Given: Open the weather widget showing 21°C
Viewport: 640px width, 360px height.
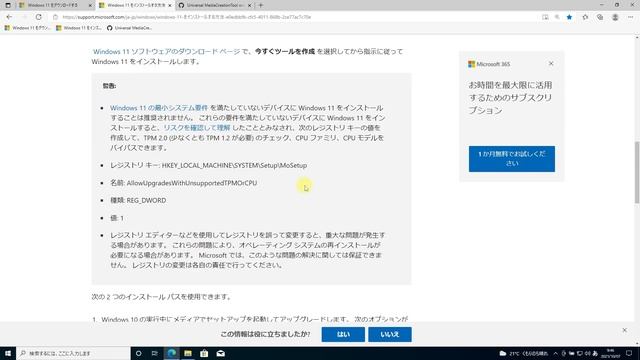Looking at the screenshot, I should pos(524,353).
